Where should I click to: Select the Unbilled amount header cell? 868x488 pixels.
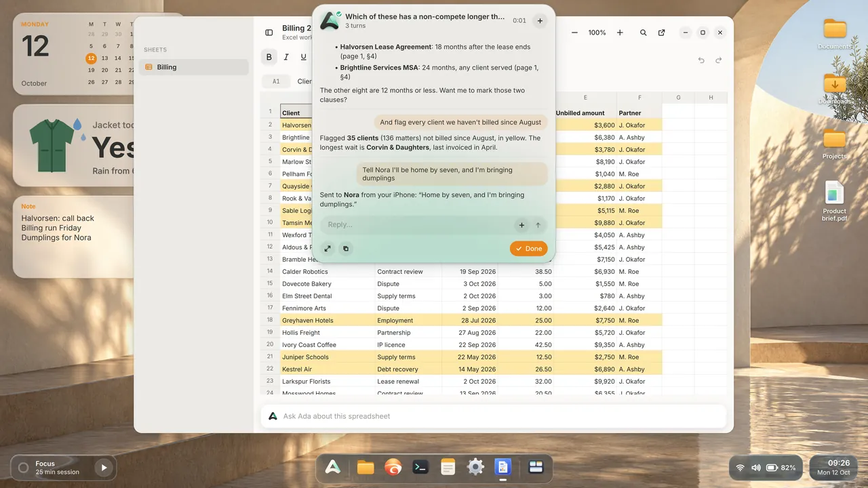point(585,113)
